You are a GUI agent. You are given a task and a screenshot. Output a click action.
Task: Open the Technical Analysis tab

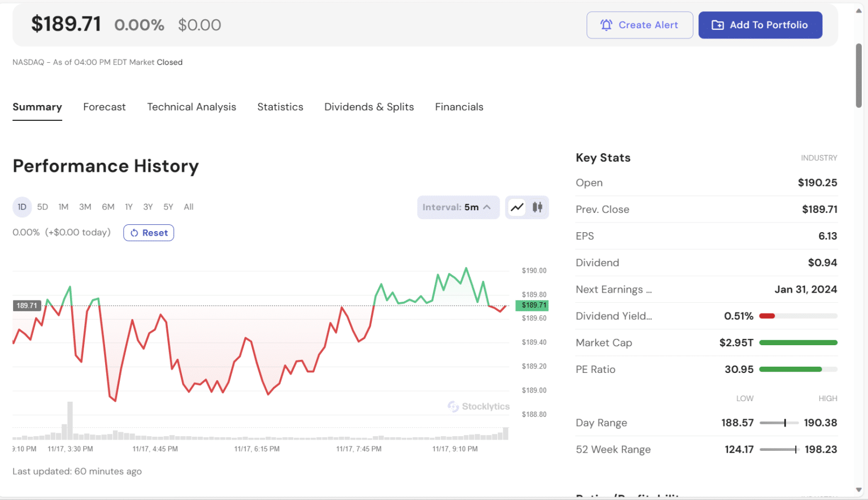tap(192, 107)
